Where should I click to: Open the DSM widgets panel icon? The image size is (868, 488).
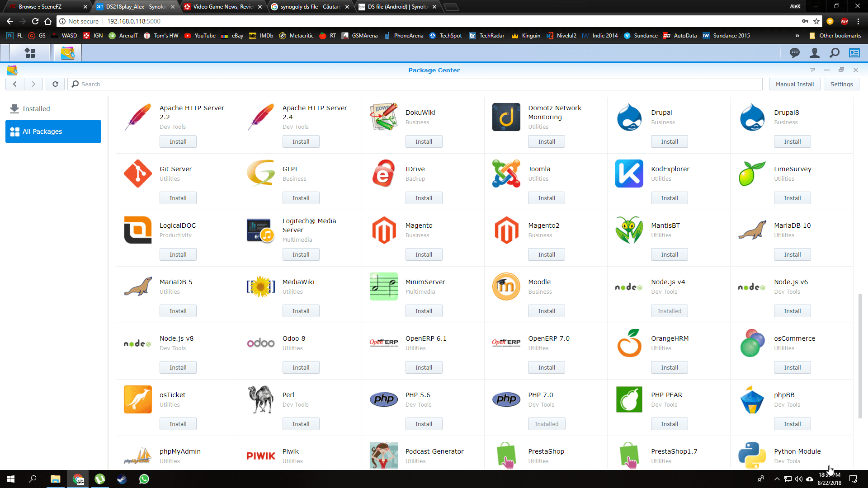854,53
